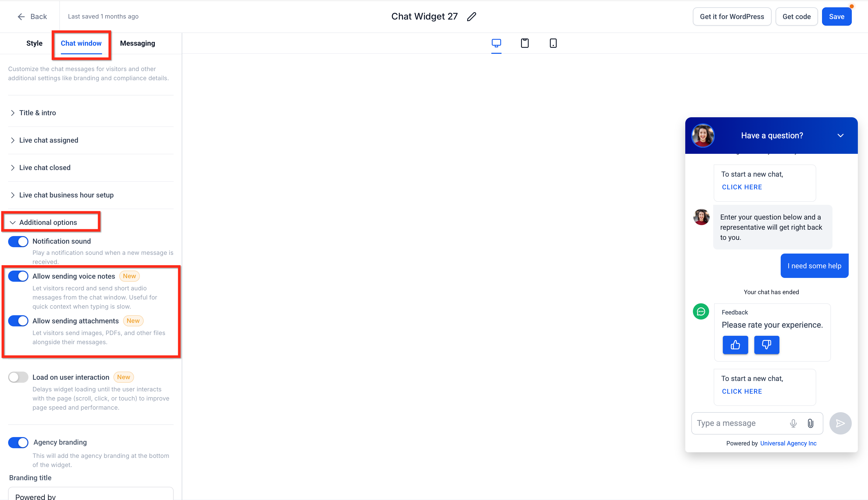Click the upper CLICK HERE link

pos(742,187)
